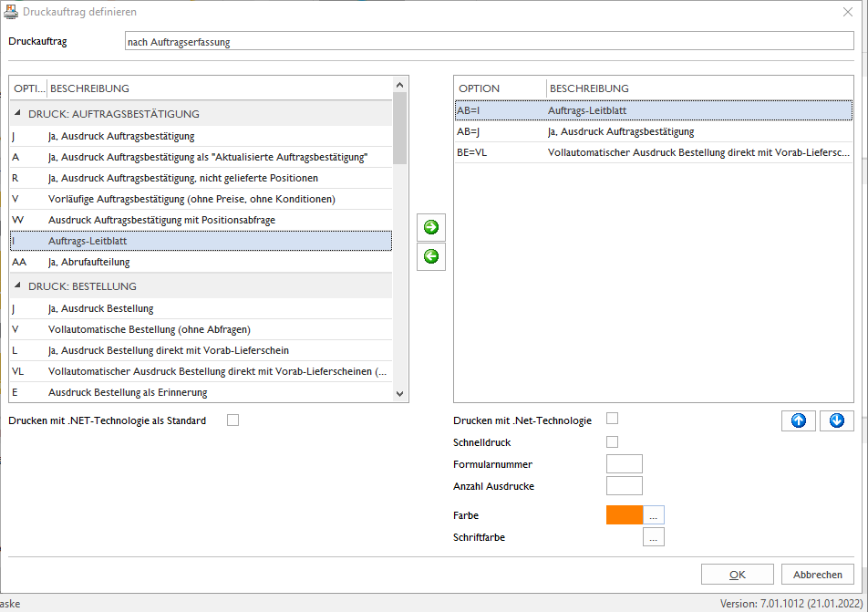Select BE=VL row in assigned options list
Image resolution: width=868 pixels, height=612 pixels.
(653, 152)
